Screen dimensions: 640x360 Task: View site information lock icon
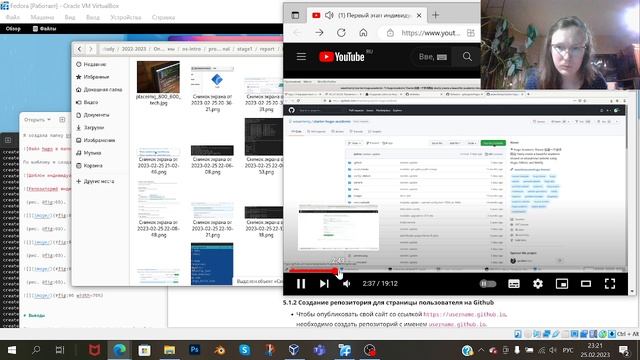pyautogui.click(x=390, y=33)
